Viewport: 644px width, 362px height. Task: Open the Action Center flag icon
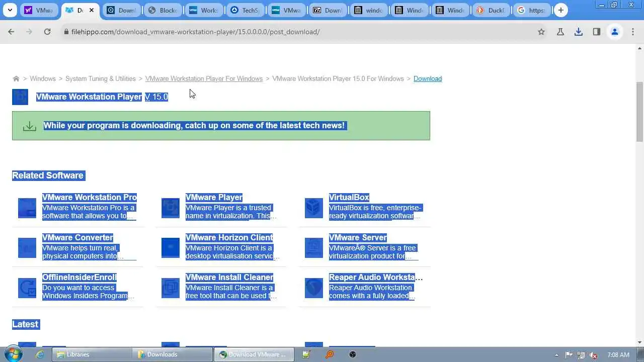tap(570, 354)
